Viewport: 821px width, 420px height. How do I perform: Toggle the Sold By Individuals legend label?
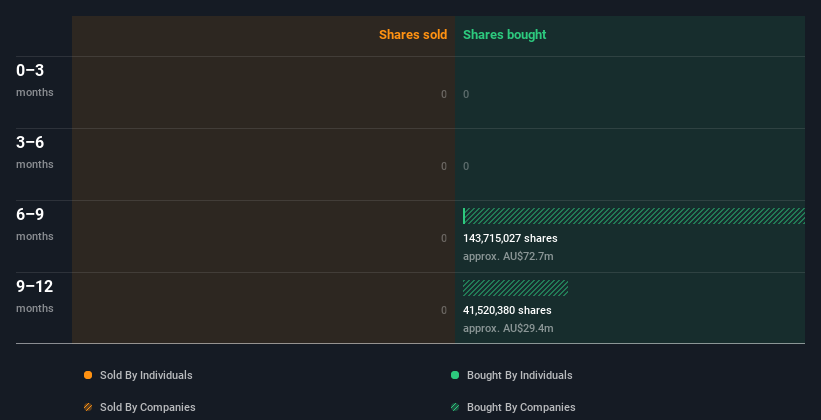(146, 375)
